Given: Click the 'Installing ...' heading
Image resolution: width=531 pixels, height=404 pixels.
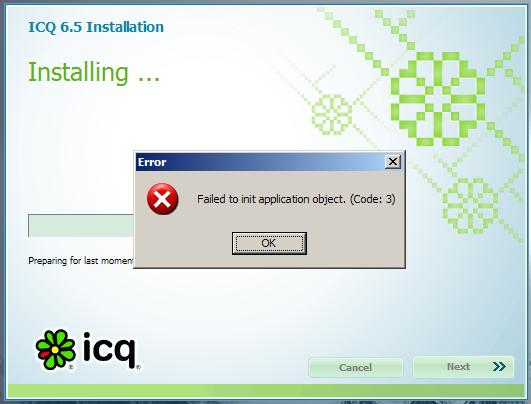Looking at the screenshot, I should [x=93, y=72].
